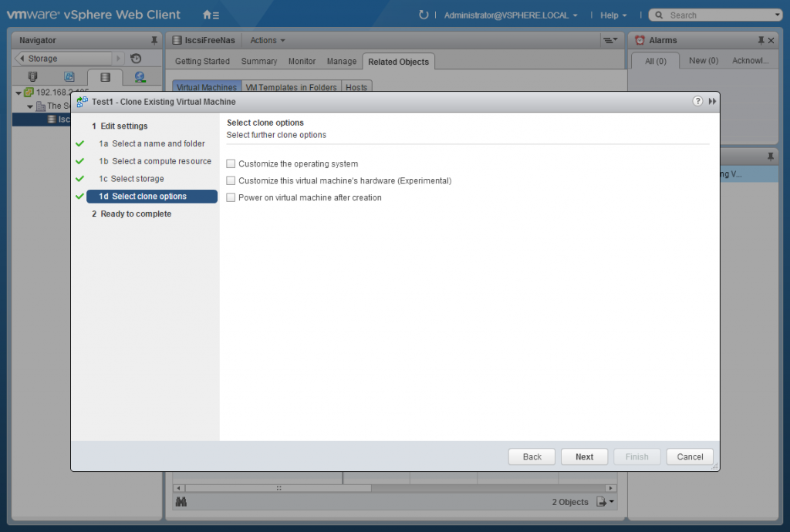Switch to the Getting Started tab
Image resolution: width=790 pixels, height=532 pixels.
tap(202, 61)
